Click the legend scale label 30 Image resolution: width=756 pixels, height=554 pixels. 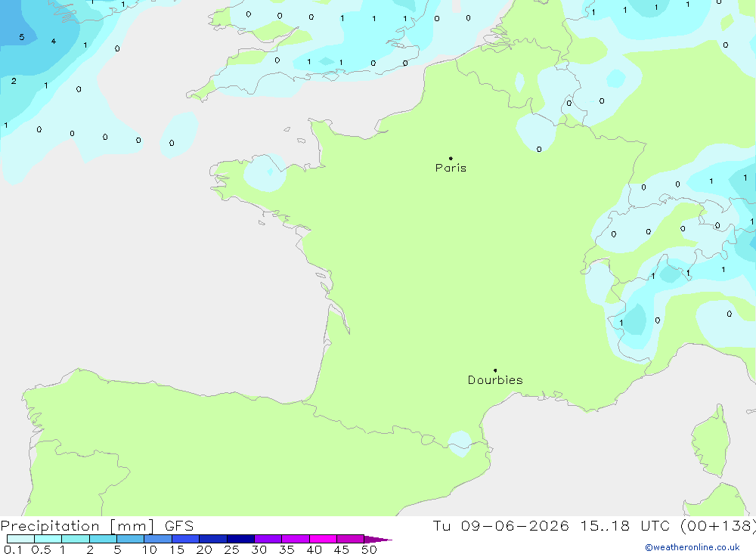259,549
